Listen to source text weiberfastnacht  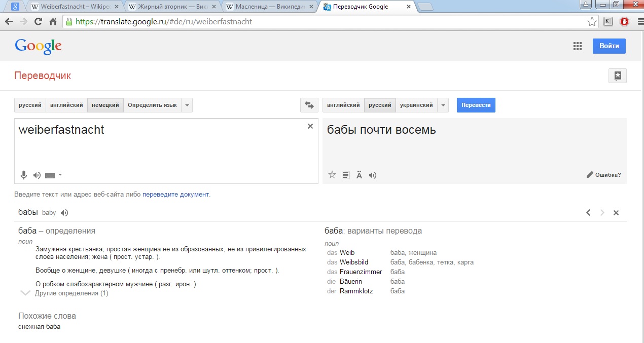tap(37, 175)
